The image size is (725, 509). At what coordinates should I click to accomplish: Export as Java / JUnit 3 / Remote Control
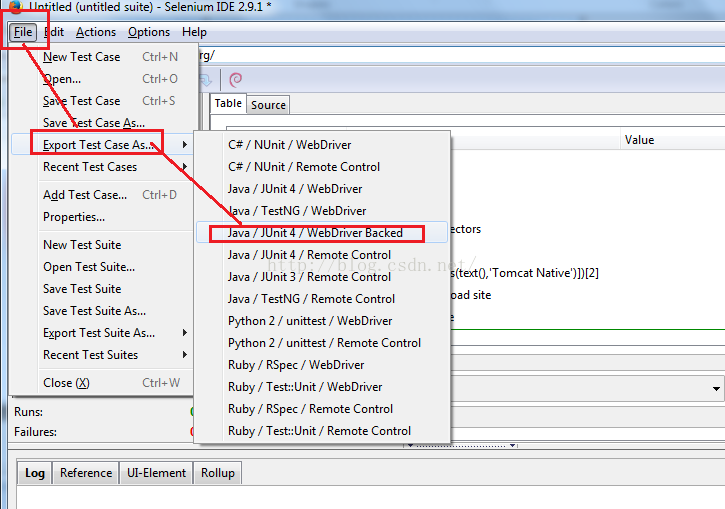(x=322, y=277)
